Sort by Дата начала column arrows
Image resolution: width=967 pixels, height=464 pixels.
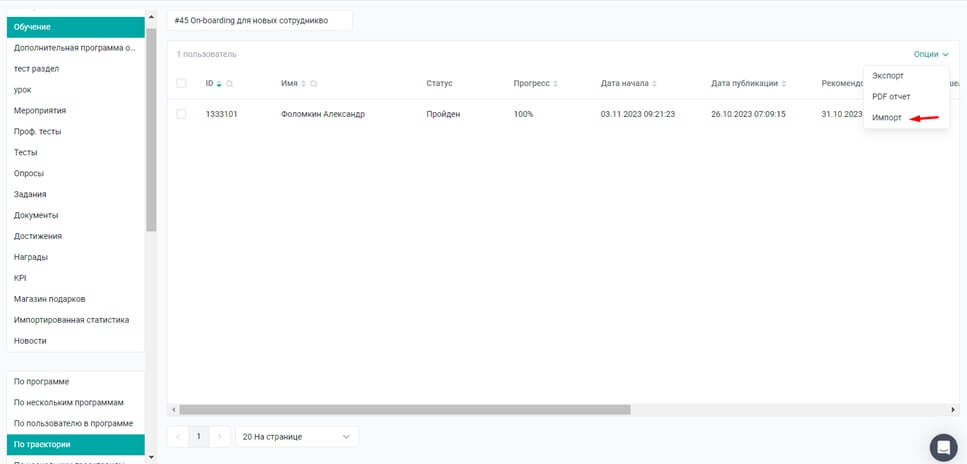(x=657, y=84)
